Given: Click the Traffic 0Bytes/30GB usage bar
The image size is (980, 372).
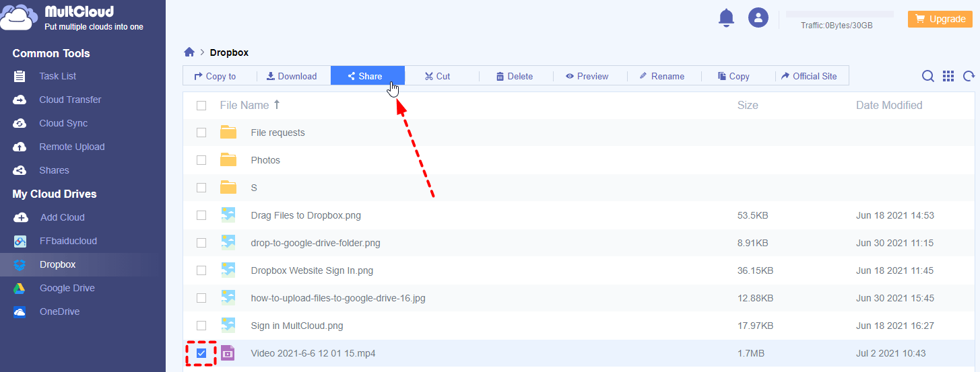Looking at the screenshot, I should (x=840, y=14).
